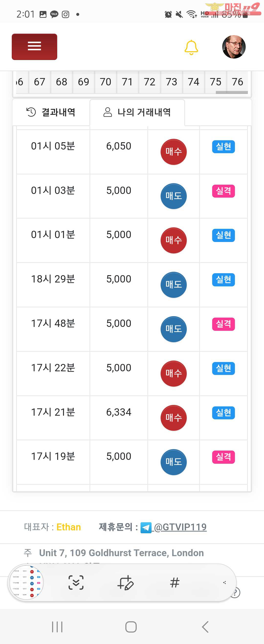Click the 실격 badge in 17시 19분 row
Screen dimensions: 264x644
223,457
